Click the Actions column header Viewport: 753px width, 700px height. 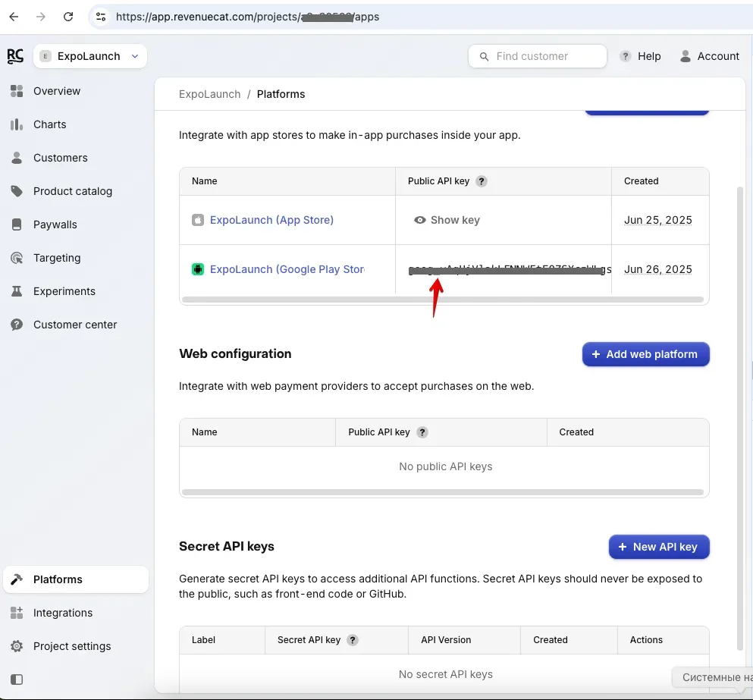pyautogui.click(x=646, y=640)
